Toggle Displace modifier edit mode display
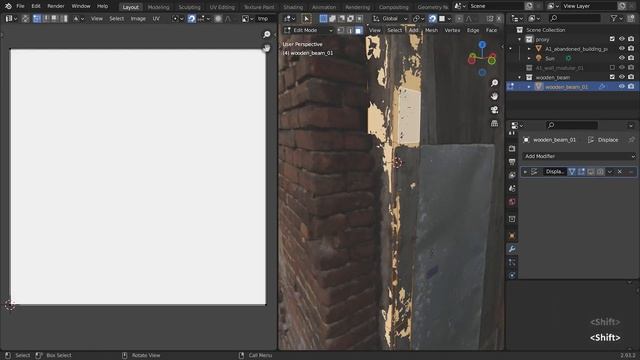This screenshot has height=360, width=640. click(581, 172)
